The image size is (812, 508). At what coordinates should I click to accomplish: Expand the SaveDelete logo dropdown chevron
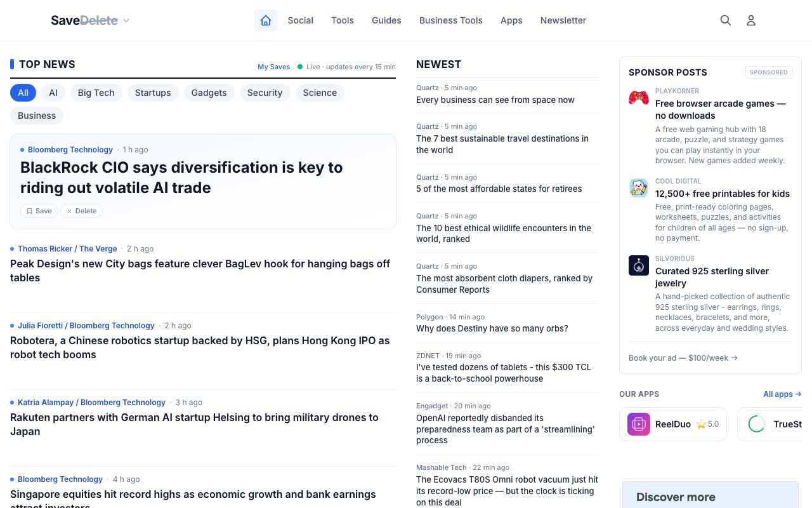126,21
